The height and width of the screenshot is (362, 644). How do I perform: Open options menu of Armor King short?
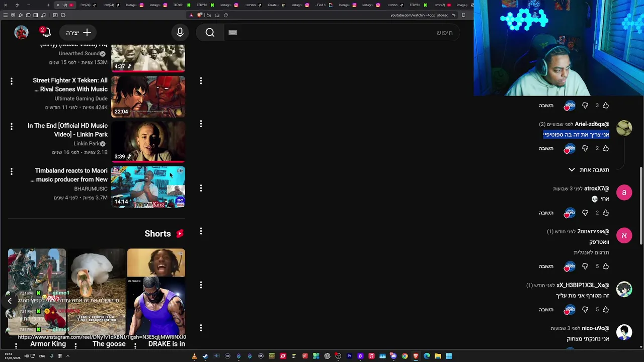(16, 345)
